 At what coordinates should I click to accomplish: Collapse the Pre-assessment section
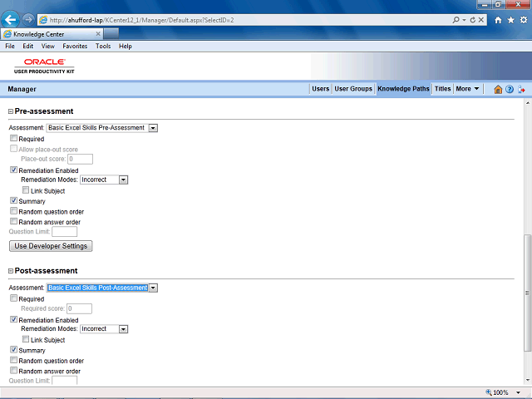[x=11, y=111]
